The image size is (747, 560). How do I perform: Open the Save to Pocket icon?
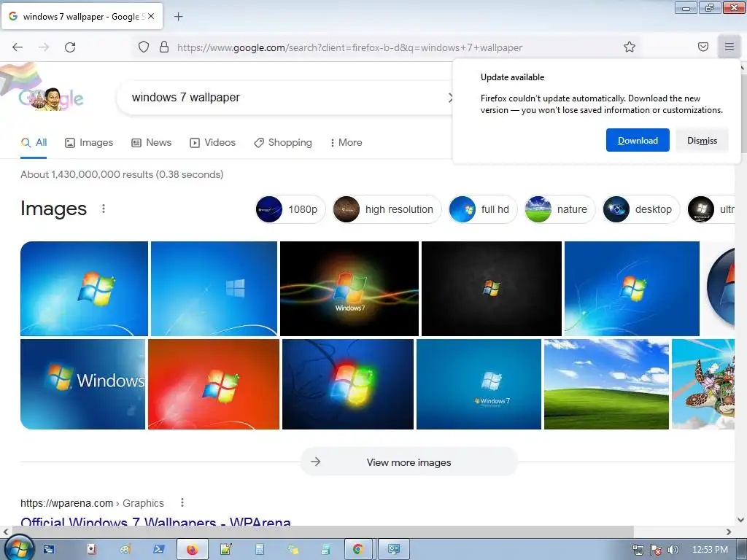click(x=703, y=47)
